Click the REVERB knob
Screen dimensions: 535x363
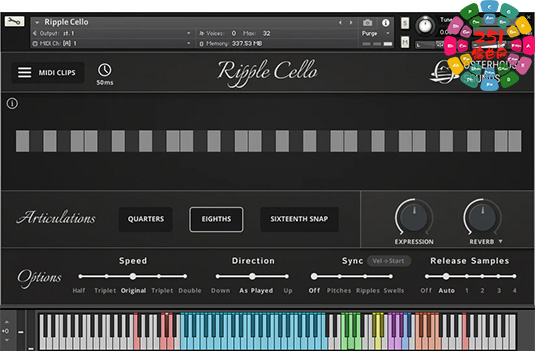coord(482,216)
